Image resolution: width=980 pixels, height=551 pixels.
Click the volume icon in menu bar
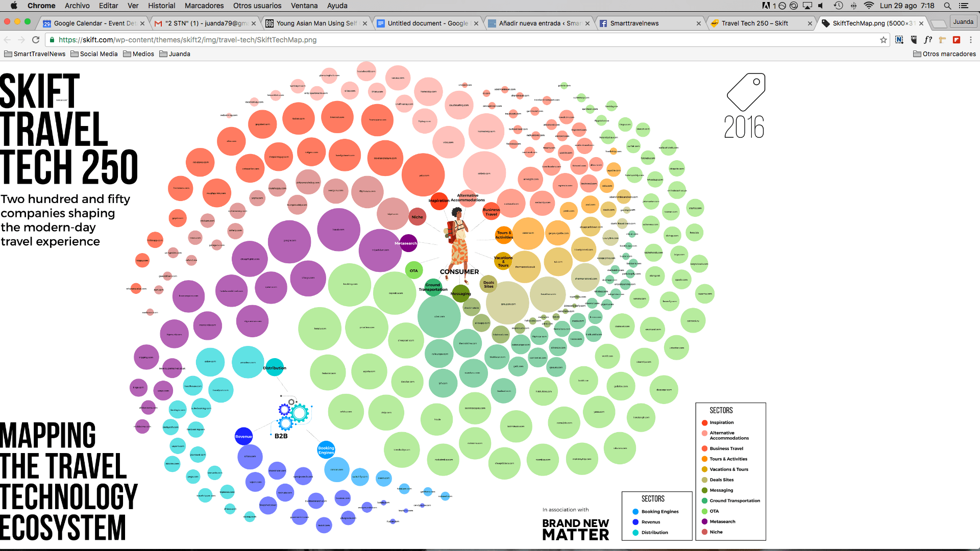(821, 6)
